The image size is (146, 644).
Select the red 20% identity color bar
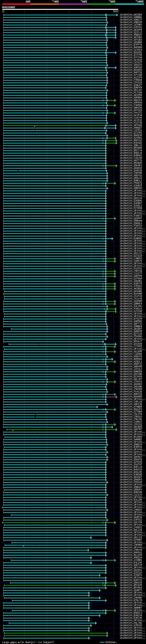pos(16,4)
